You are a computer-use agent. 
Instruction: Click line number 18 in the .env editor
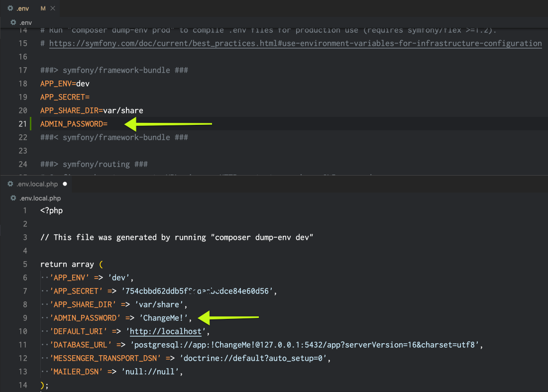coord(23,83)
